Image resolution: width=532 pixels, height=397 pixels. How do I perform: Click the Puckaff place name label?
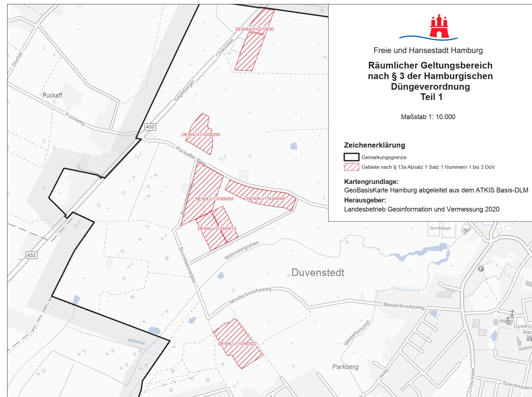pyautogui.click(x=52, y=95)
